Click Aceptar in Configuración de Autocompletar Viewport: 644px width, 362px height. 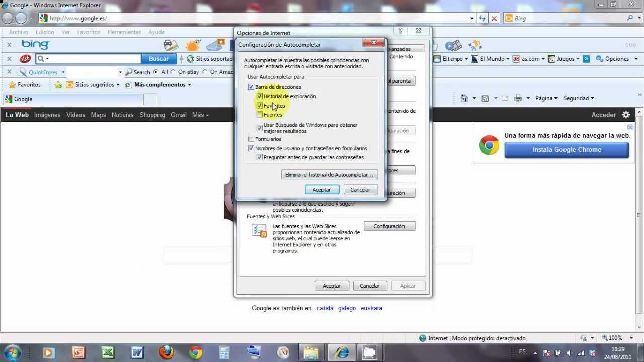point(321,190)
